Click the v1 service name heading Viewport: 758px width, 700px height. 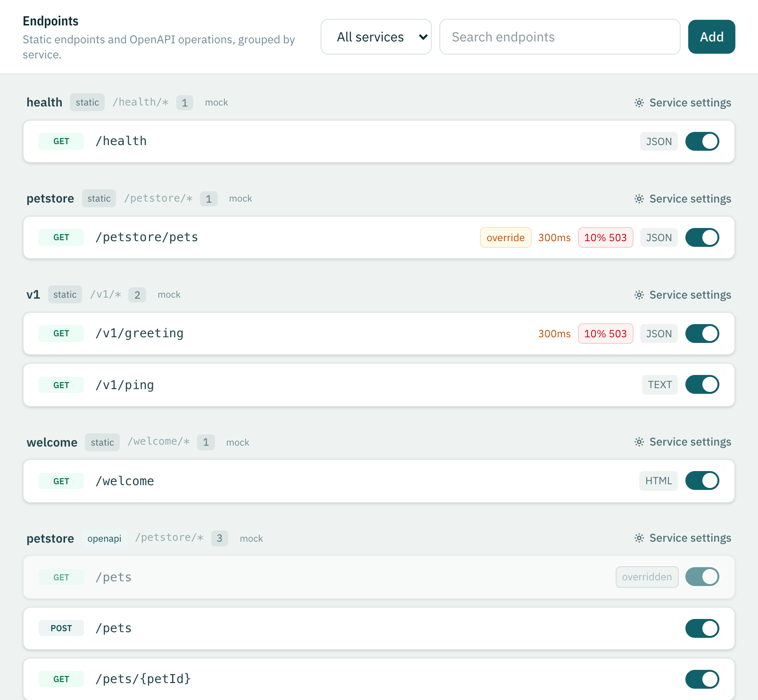(33, 294)
